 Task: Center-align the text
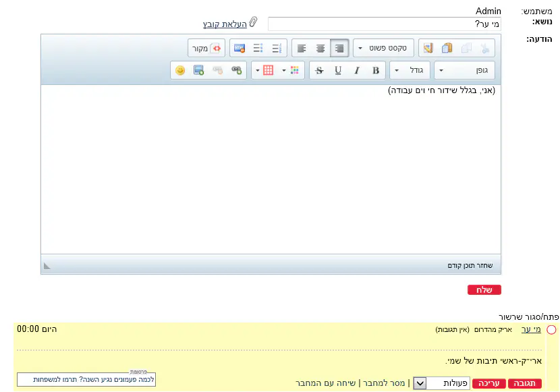click(x=320, y=49)
